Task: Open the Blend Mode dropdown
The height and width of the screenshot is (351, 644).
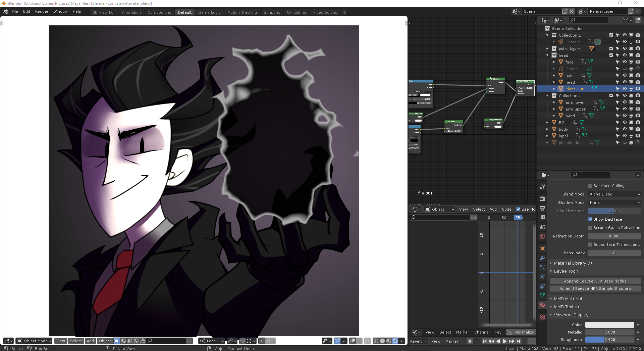Action: pos(614,194)
